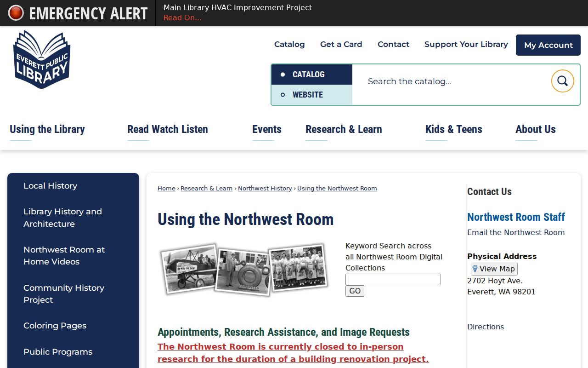This screenshot has height=368, width=588.
Task: Click the Contact link in header
Action: [393, 44]
